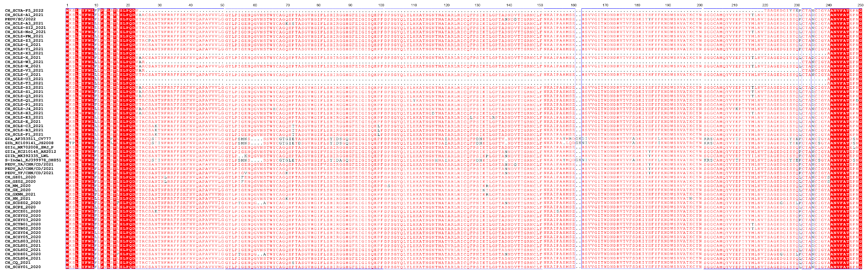Select GIIc_MK702008_SNJ_P sequence name
This screenshot has height=273, width=868.
[29, 148]
